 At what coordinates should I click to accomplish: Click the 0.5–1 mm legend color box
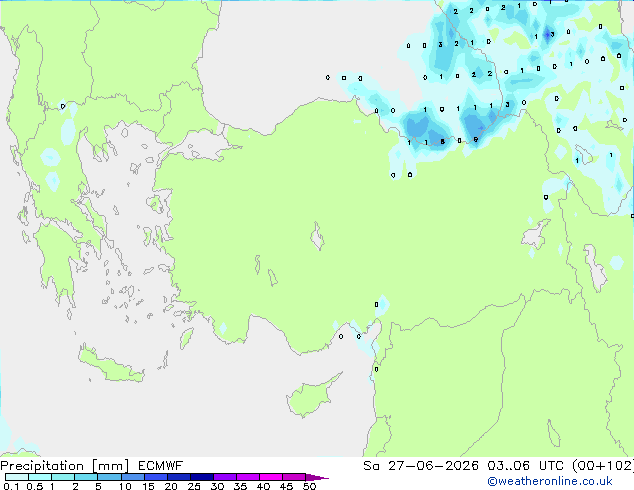(40, 477)
